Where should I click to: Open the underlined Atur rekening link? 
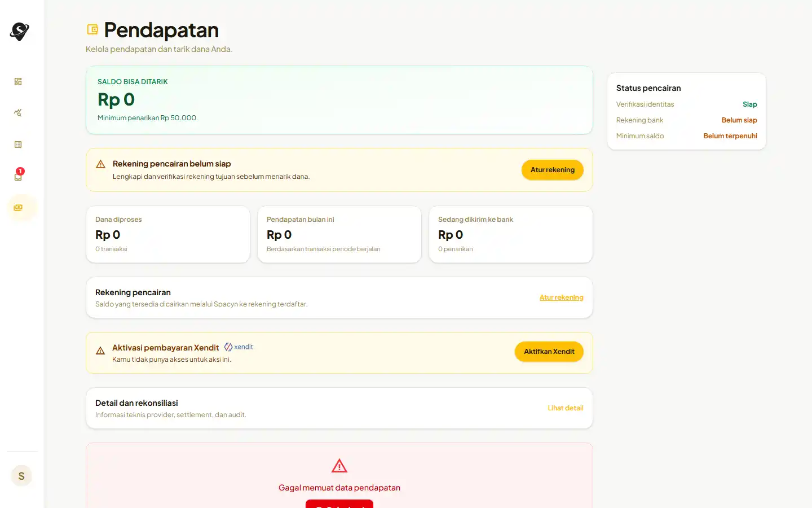click(x=562, y=297)
